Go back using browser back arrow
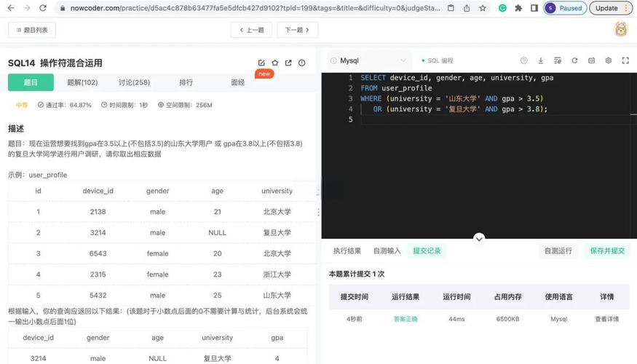This screenshot has height=364, width=637. click(x=11, y=8)
